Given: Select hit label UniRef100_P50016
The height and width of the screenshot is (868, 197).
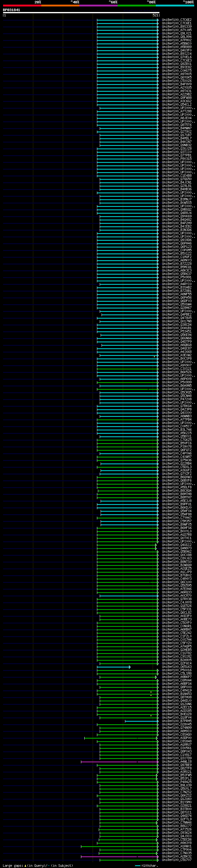Looking at the screenshot, I should 176,670.
